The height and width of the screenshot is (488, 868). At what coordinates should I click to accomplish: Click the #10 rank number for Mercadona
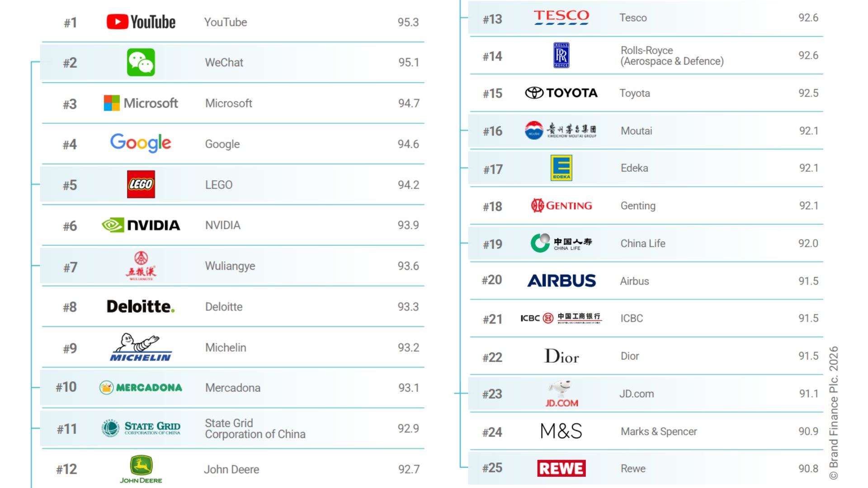[x=66, y=387]
